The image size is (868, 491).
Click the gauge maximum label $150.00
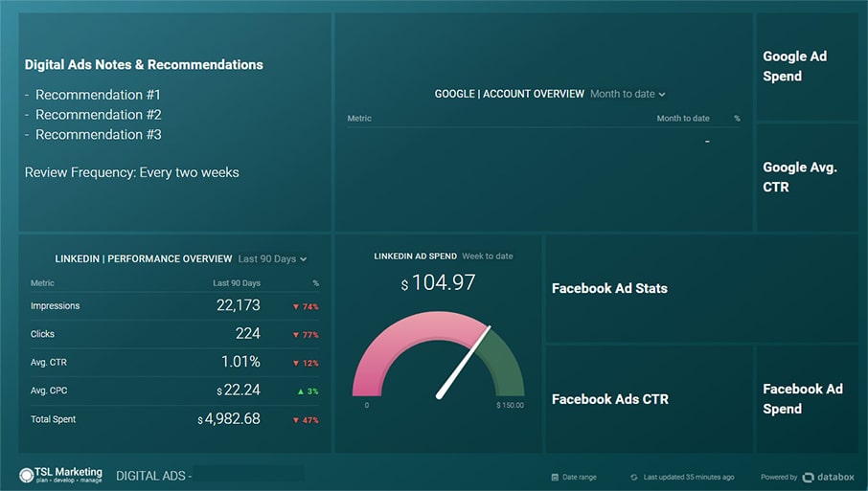tap(510, 405)
